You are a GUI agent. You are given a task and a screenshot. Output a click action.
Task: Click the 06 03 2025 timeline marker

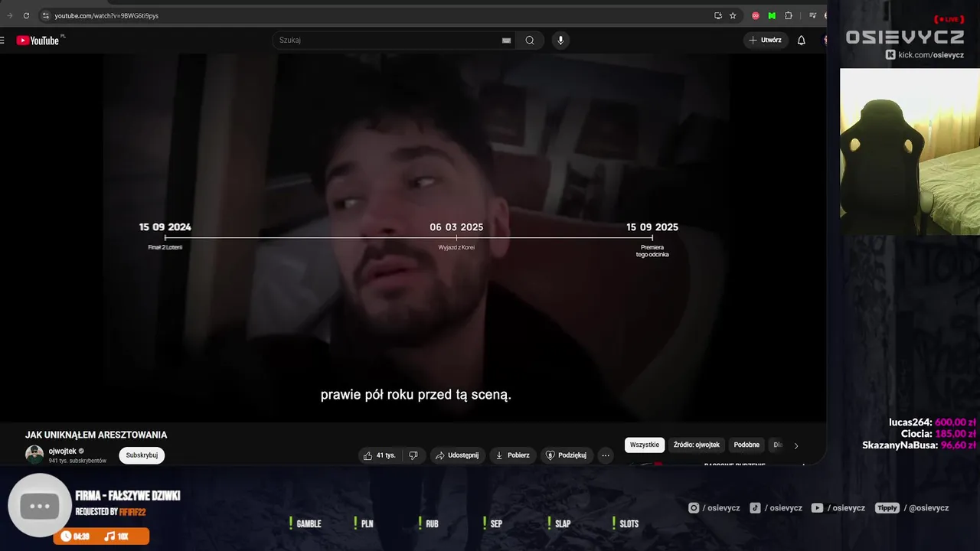point(456,227)
